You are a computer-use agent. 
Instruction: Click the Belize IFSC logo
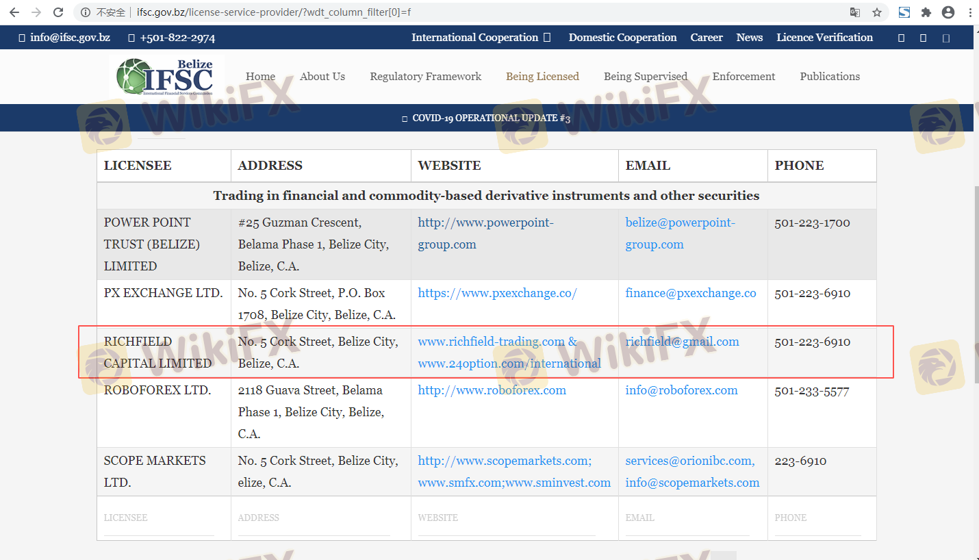click(165, 77)
